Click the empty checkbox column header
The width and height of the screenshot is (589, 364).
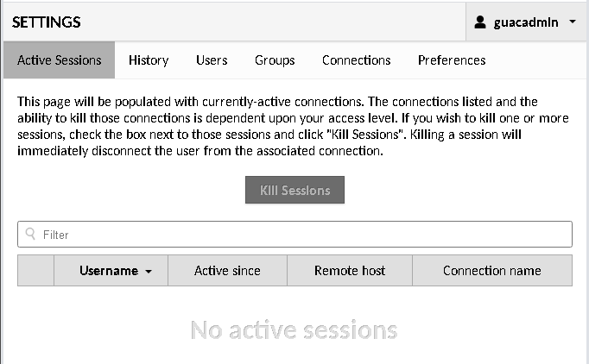(35, 271)
